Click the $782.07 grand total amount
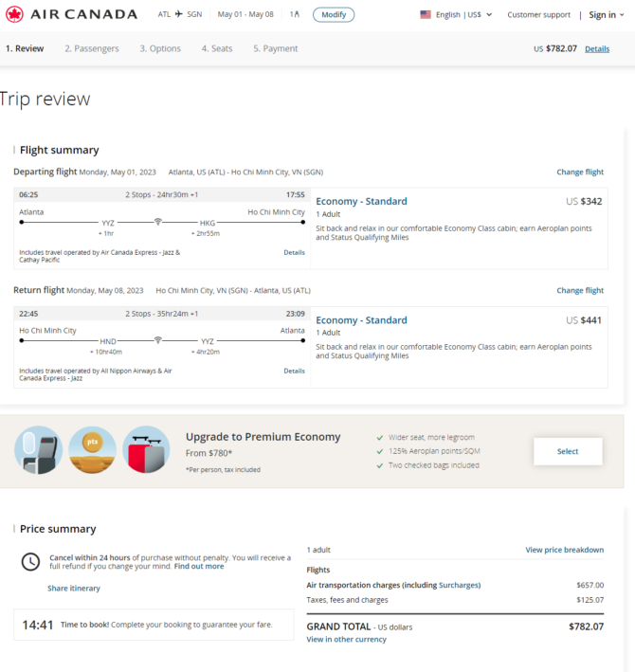The image size is (635, 672). (586, 627)
